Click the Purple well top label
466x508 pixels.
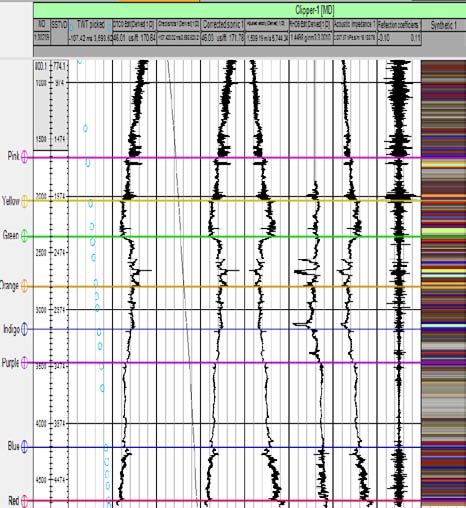[10, 363]
